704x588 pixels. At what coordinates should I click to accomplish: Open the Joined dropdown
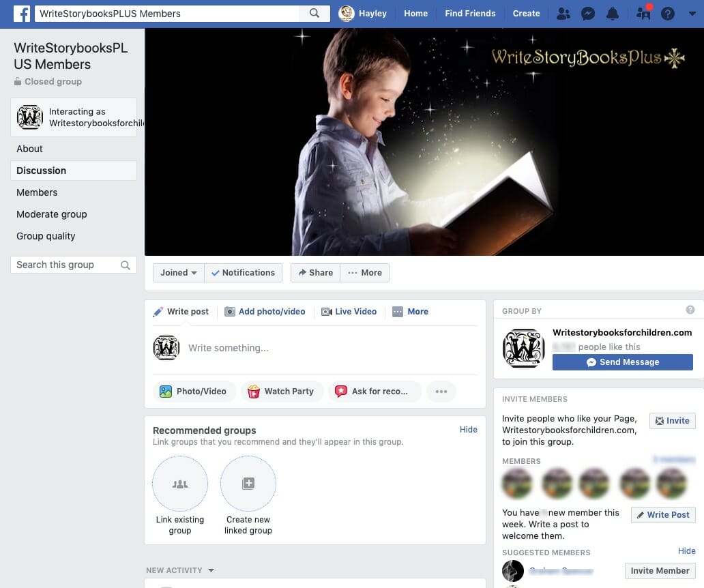coord(179,273)
